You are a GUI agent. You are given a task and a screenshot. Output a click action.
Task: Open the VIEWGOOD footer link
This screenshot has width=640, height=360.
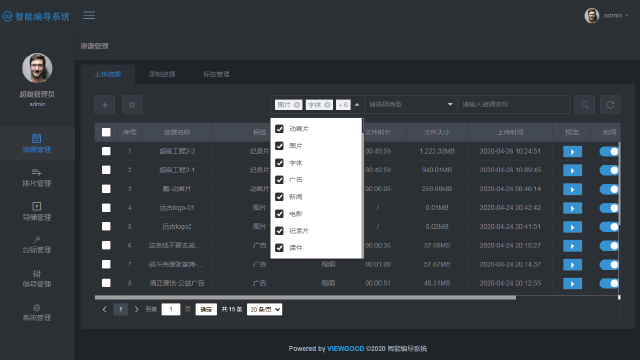[x=345, y=349]
